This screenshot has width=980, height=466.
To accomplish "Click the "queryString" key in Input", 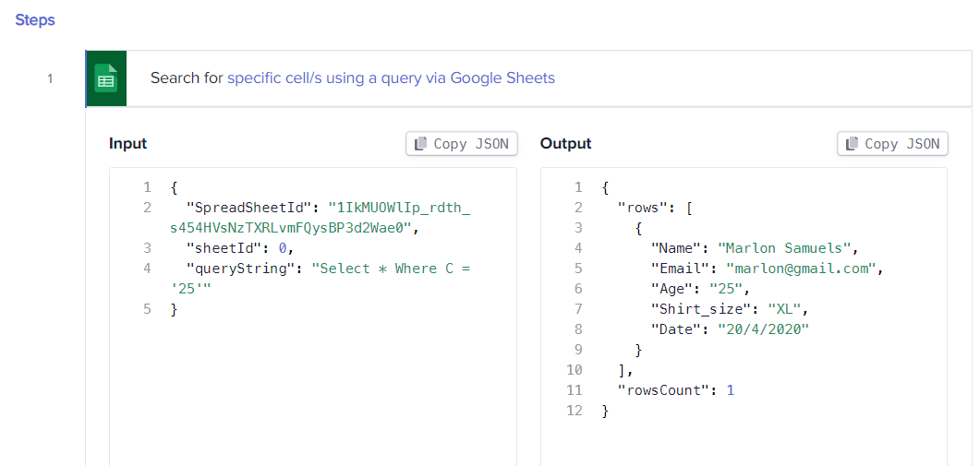I will [243, 269].
